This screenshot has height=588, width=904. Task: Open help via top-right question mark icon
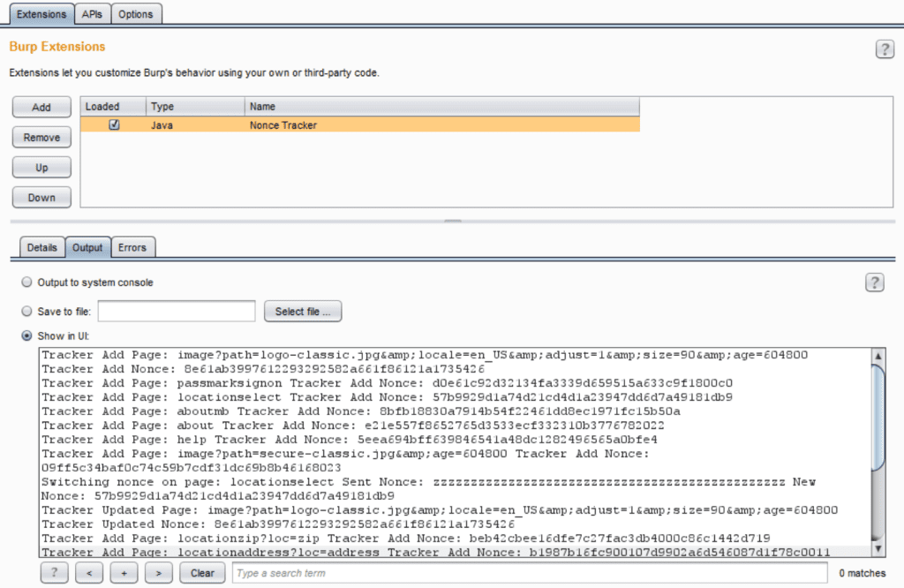tap(885, 49)
